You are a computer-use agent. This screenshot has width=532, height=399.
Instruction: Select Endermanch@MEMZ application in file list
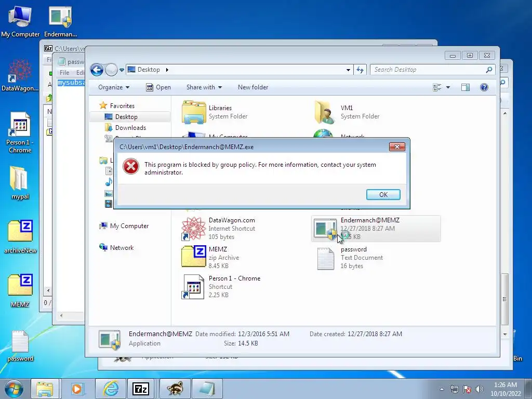pos(376,229)
